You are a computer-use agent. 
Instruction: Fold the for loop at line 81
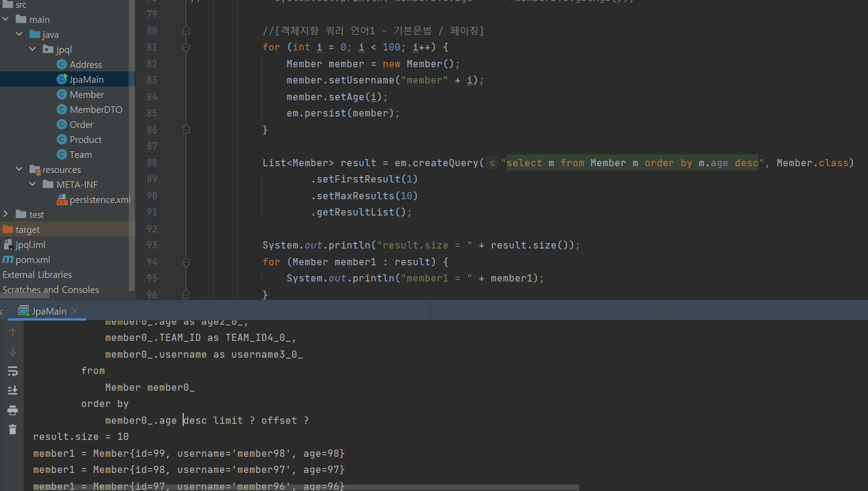186,47
